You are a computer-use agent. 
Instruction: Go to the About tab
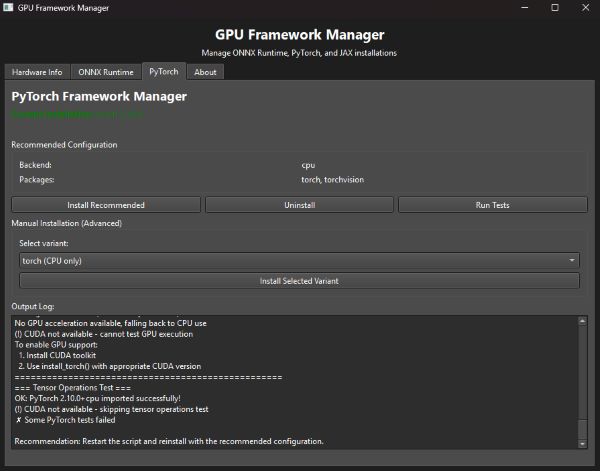[x=205, y=72]
